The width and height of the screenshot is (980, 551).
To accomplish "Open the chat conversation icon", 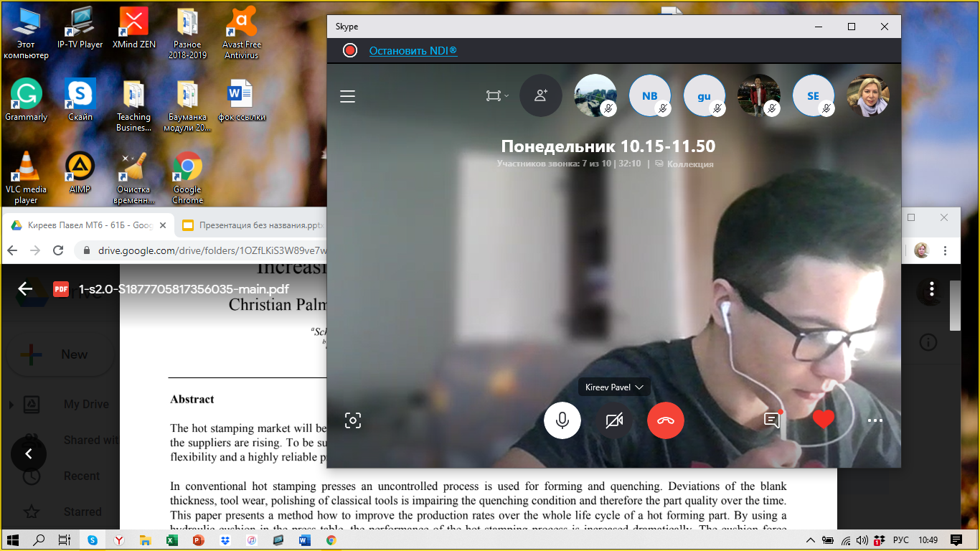I will coord(772,420).
